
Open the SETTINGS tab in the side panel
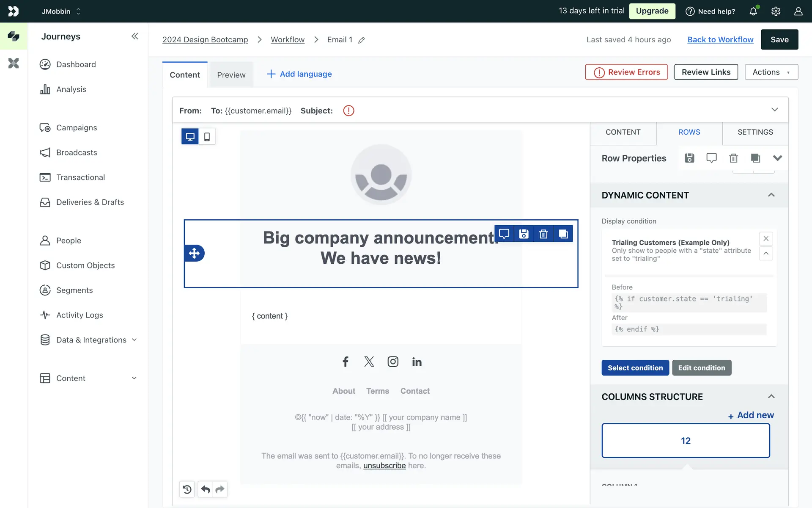point(755,132)
